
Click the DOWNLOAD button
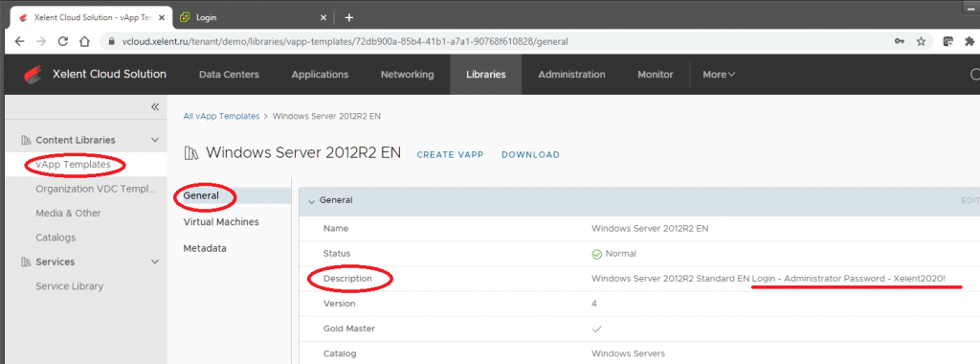click(530, 155)
